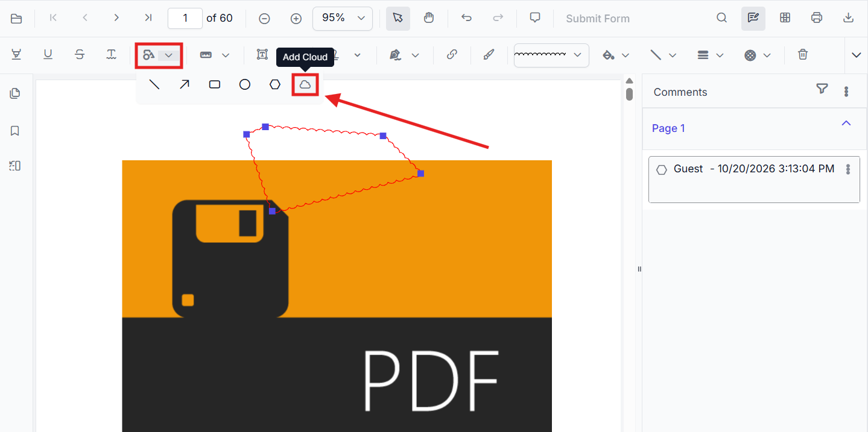The width and height of the screenshot is (868, 432).
Task: Choose the Circle shape option
Action: click(245, 84)
